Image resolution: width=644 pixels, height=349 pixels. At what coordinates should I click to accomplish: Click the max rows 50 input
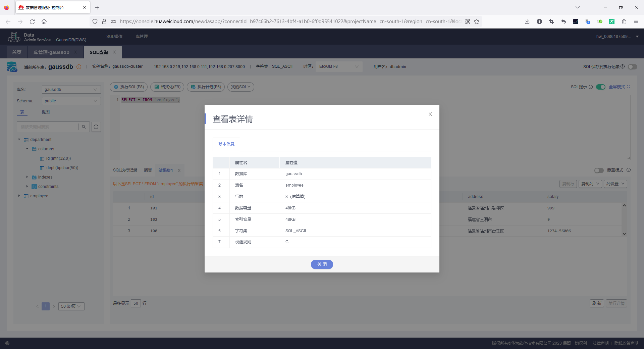coord(136,303)
